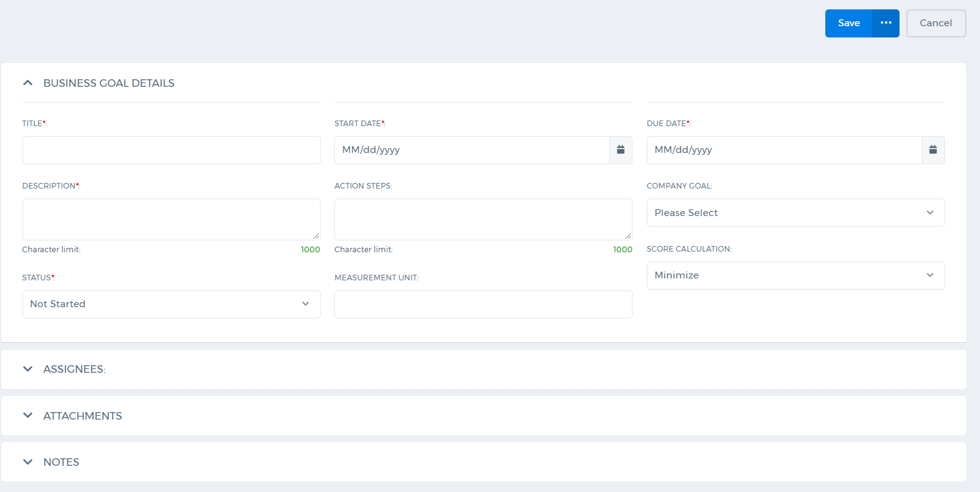This screenshot has height=492, width=980.
Task: Click the Notes heading text
Action: (x=61, y=462)
